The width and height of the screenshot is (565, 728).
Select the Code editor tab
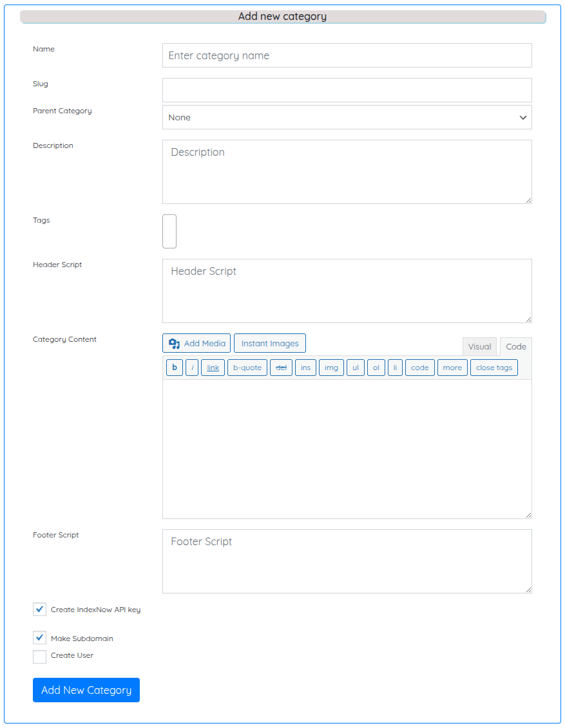pyautogui.click(x=515, y=346)
